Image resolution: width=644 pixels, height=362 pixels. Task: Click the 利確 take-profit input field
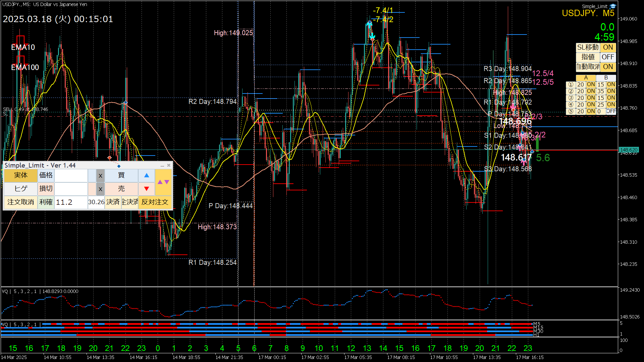click(71, 202)
